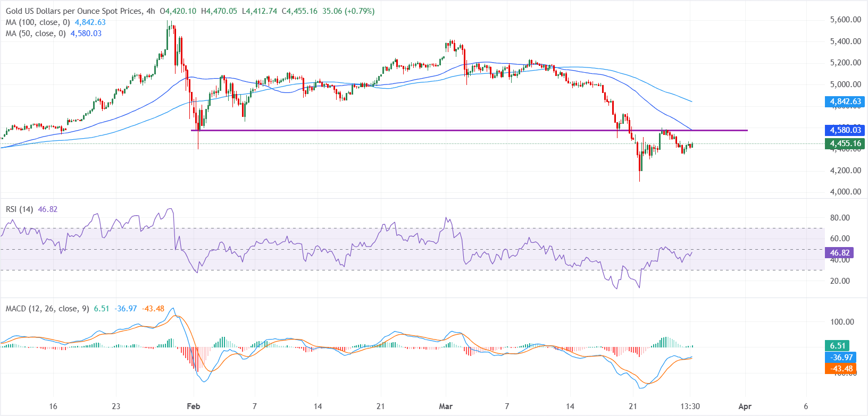
Task: Click the Gold US Dollars per Ounce chart title
Action: (x=74, y=11)
